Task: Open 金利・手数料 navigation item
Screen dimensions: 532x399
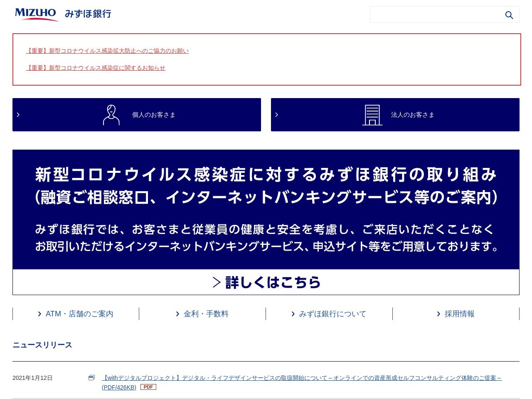Action: click(x=202, y=314)
